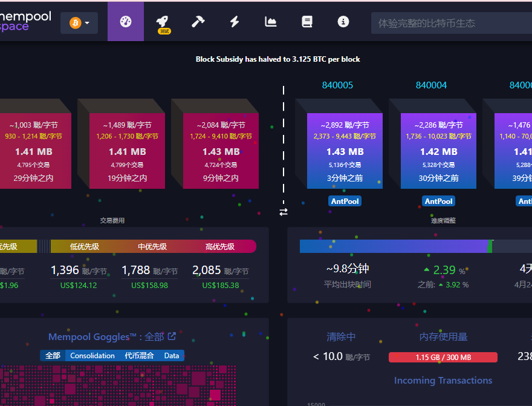Focus the search field in the header
Viewport: 532px width, 406px height.
click(452, 23)
